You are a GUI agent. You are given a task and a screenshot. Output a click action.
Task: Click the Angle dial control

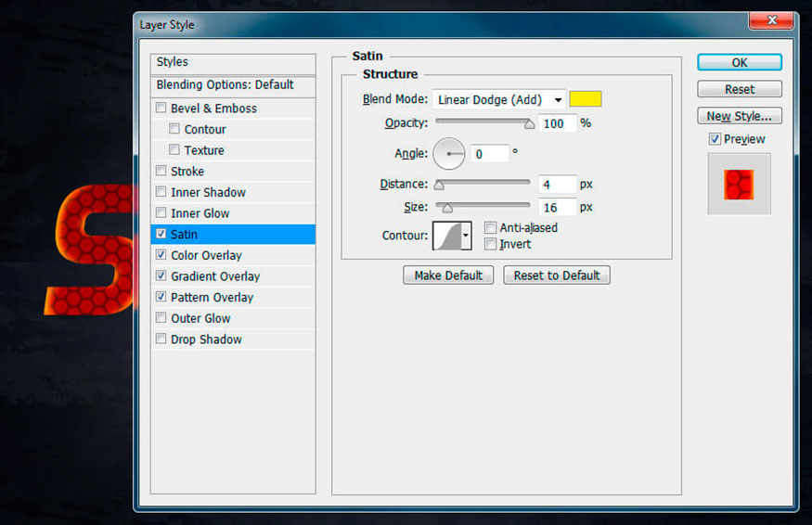448,154
